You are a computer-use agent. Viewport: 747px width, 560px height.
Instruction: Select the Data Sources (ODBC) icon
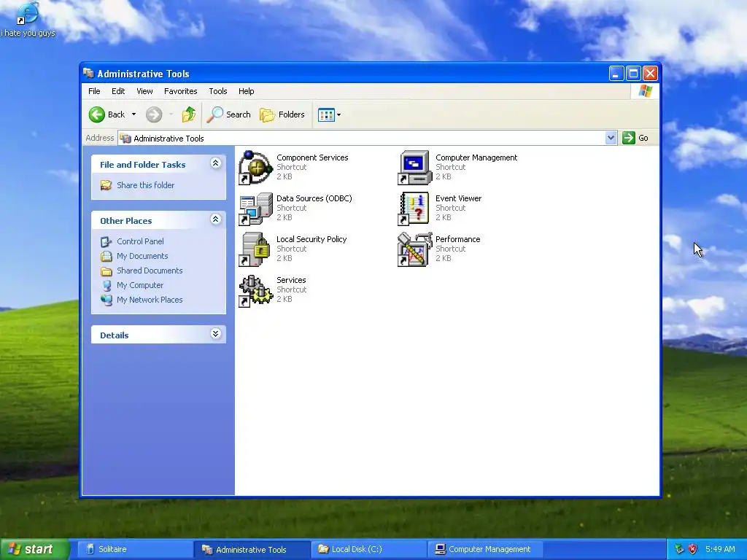(x=256, y=209)
